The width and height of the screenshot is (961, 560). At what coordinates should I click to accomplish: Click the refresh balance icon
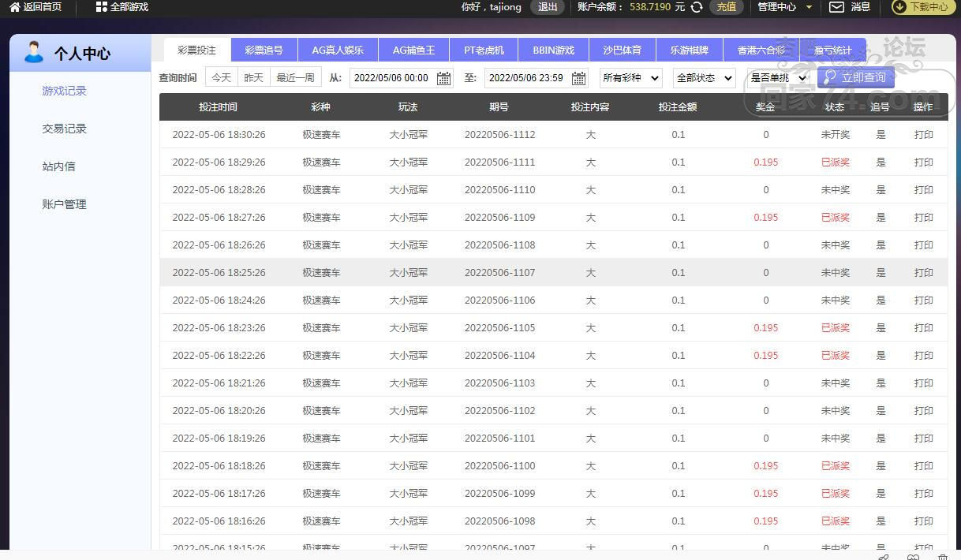(697, 7)
